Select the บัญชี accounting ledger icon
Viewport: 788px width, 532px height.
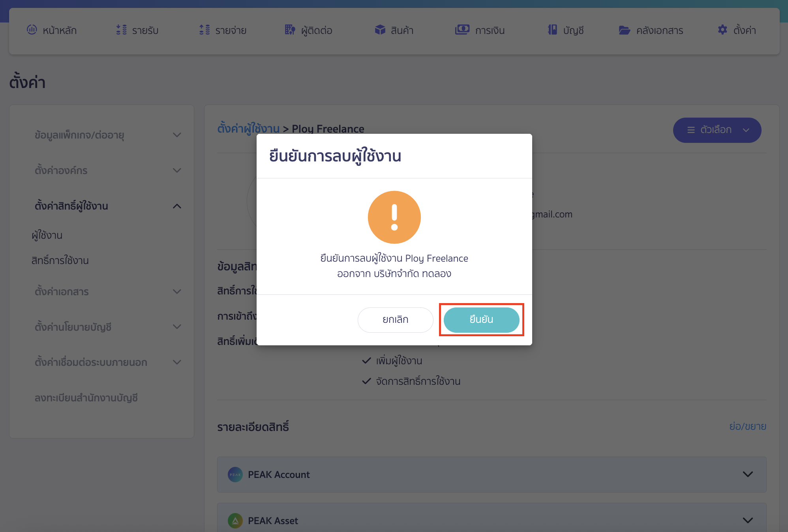(x=552, y=30)
